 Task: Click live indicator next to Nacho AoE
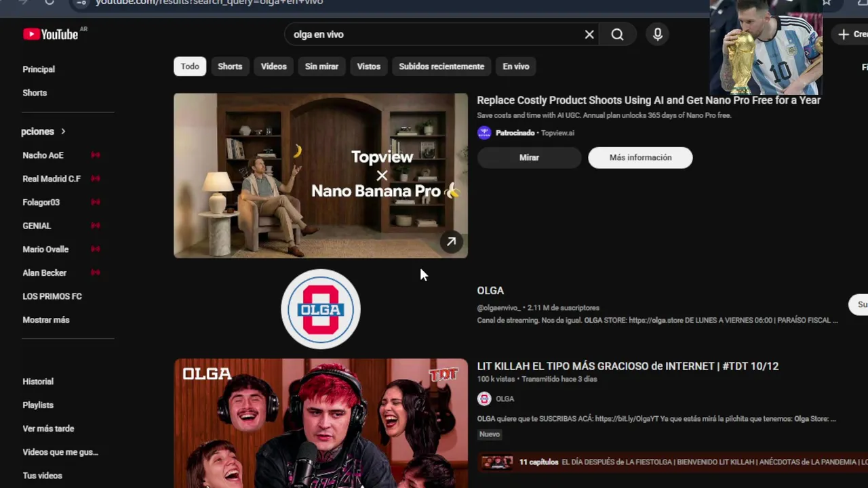click(x=96, y=155)
